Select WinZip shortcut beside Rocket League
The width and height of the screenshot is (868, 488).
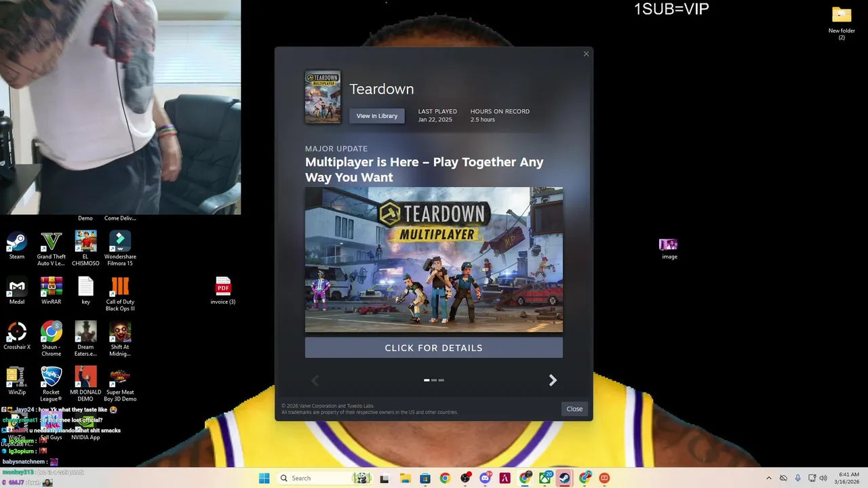pos(16,381)
